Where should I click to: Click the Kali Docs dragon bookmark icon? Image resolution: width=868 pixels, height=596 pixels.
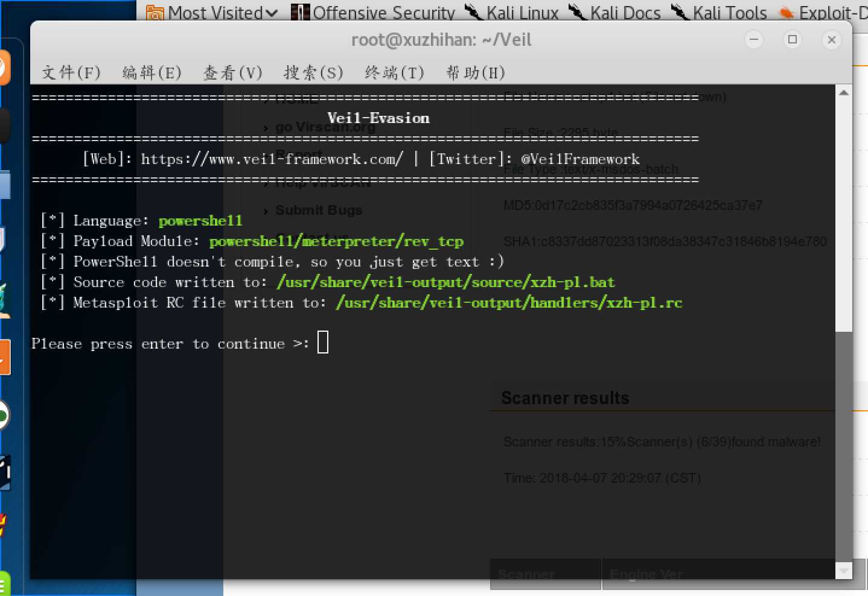578,11
